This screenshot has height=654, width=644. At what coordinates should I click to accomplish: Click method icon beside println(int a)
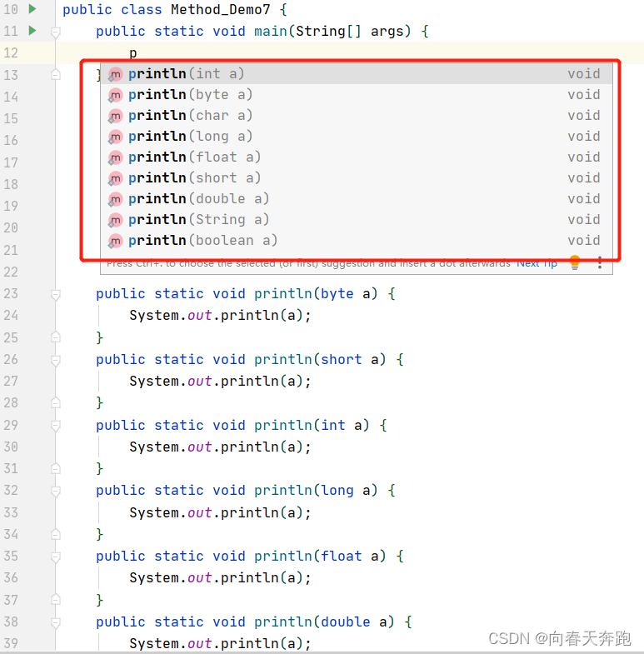pos(115,74)
